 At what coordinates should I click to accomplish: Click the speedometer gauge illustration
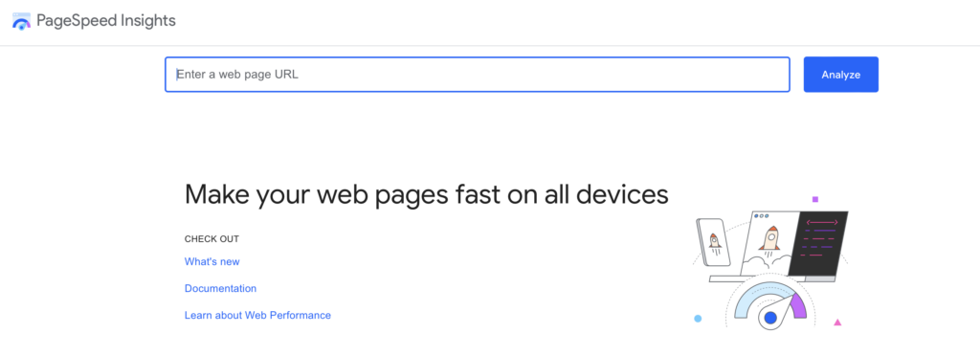(770, 304)
